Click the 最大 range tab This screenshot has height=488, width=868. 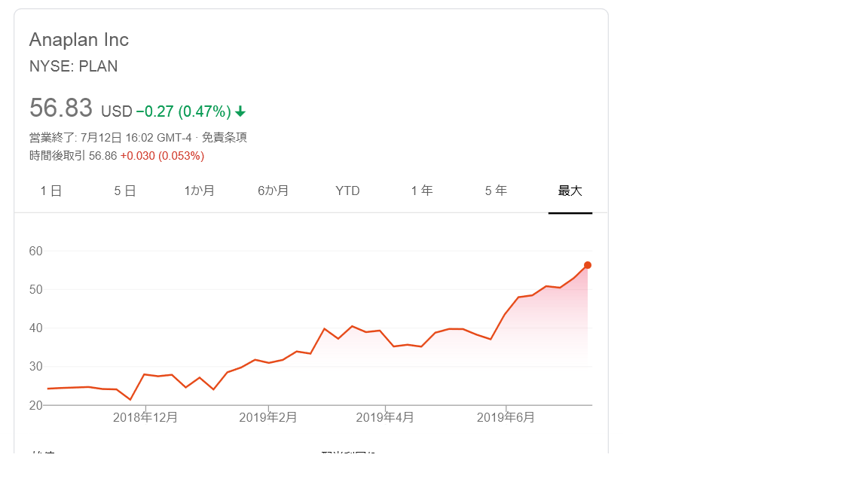click(x=570, y=191)
